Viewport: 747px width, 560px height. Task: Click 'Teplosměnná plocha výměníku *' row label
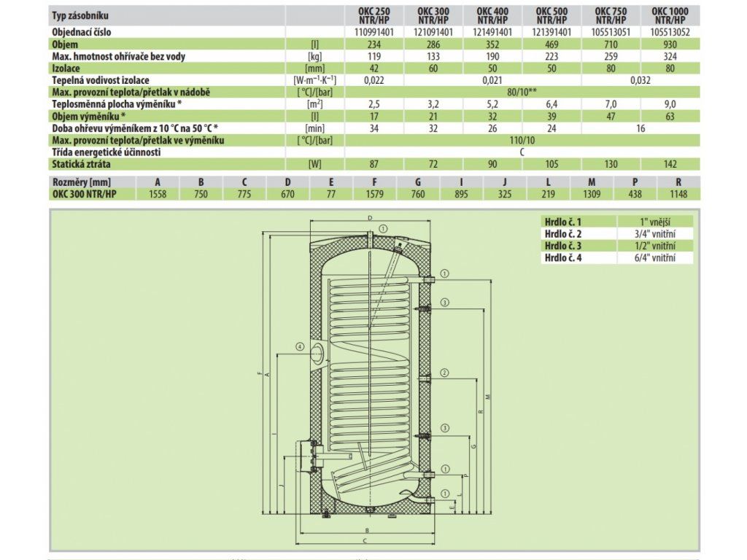(x=117, y=104)
